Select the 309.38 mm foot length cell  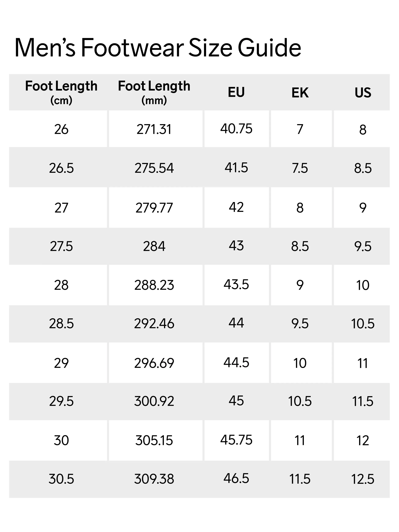(154, 479)
